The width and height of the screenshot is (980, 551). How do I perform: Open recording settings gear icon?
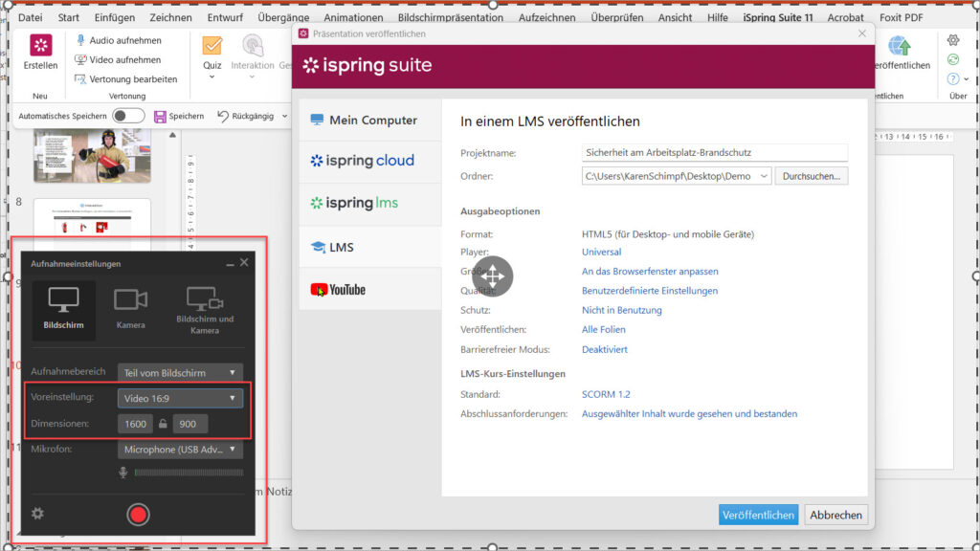37,514
